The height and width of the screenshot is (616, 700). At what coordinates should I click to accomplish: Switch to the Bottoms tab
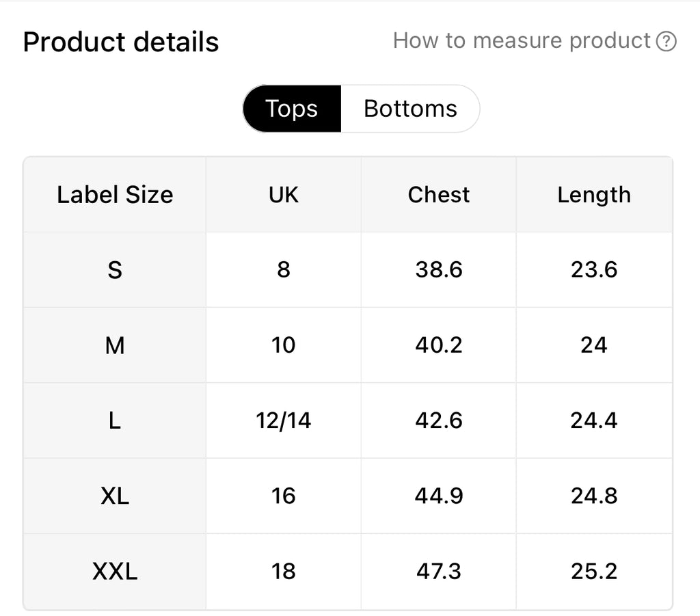tap(410, 109)
